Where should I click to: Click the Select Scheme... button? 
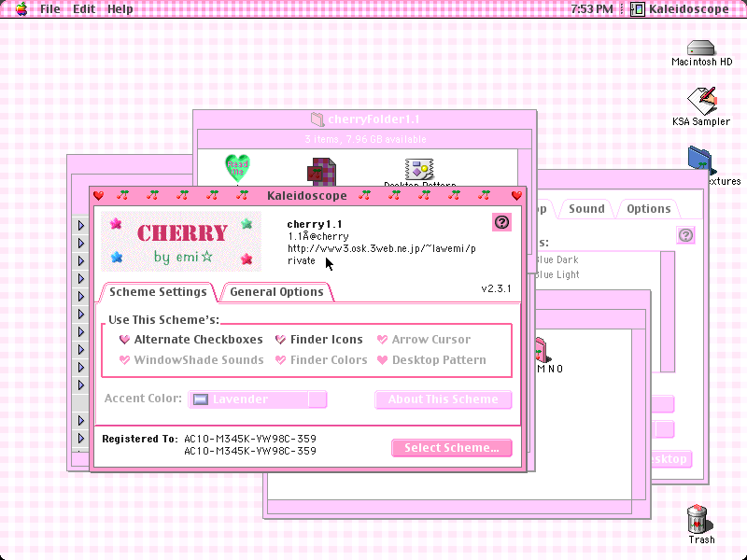(x=452, y=448)
